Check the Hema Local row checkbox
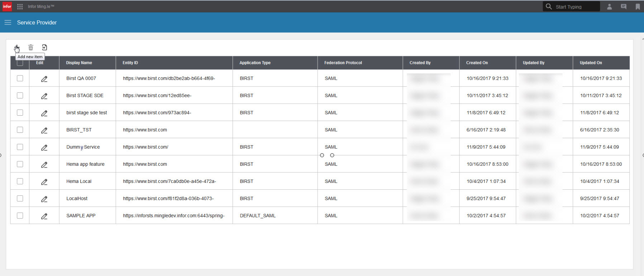The width and height of the screenshot is (644, 276). (x=20, y=181)
